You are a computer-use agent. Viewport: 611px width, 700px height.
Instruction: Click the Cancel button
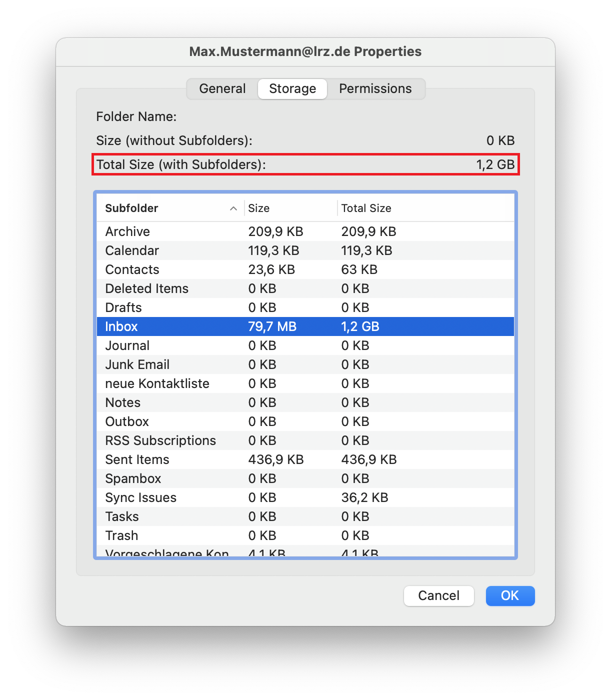pyautogui.click(x=438, y=595)
